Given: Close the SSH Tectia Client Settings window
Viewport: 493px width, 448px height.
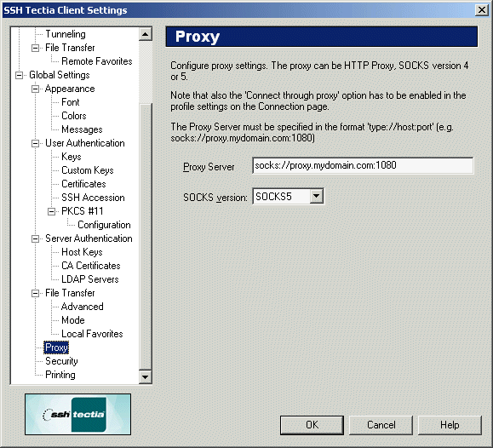Looking at the screenshot, I should [x=481, y=10].
